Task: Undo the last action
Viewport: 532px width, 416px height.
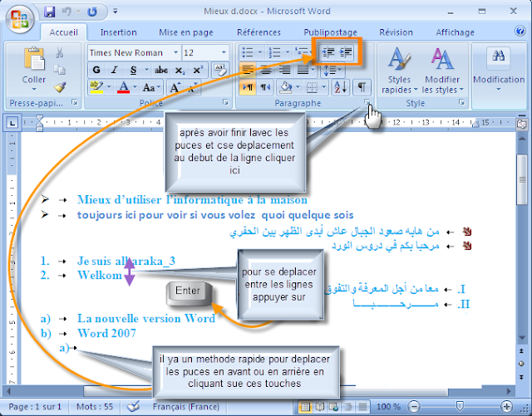Action: 66,12
